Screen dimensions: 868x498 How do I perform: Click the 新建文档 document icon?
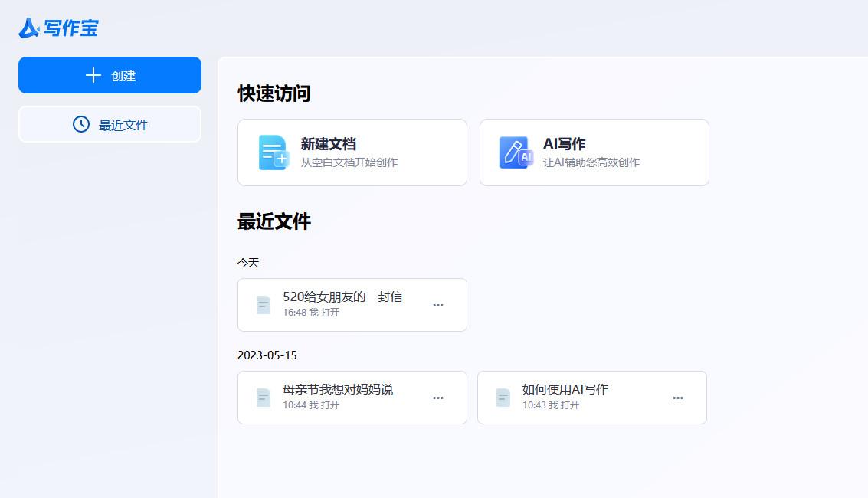(274, 152)
